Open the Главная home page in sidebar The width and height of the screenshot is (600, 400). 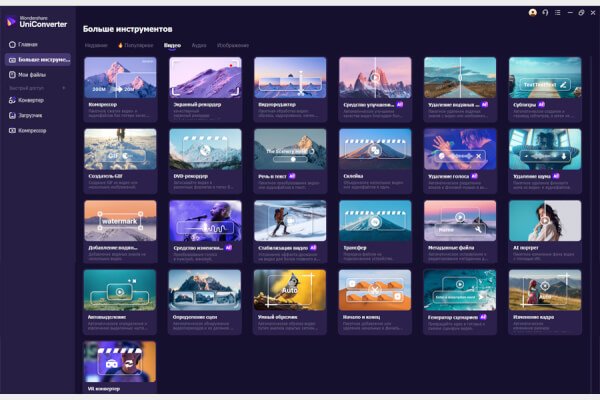23,44
